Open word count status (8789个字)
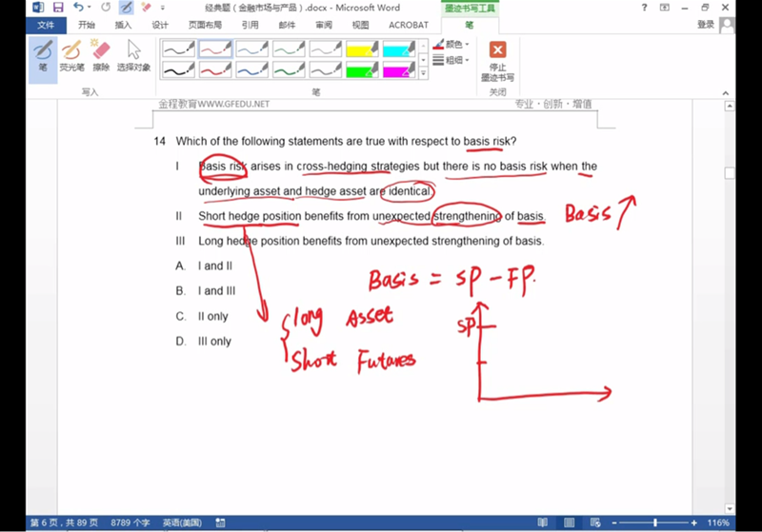Viewport: 762px width, 532px height. (x=130, y=522)
